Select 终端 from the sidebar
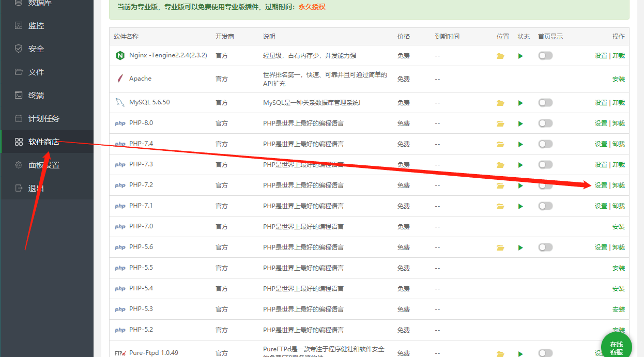 coord(36,96)
